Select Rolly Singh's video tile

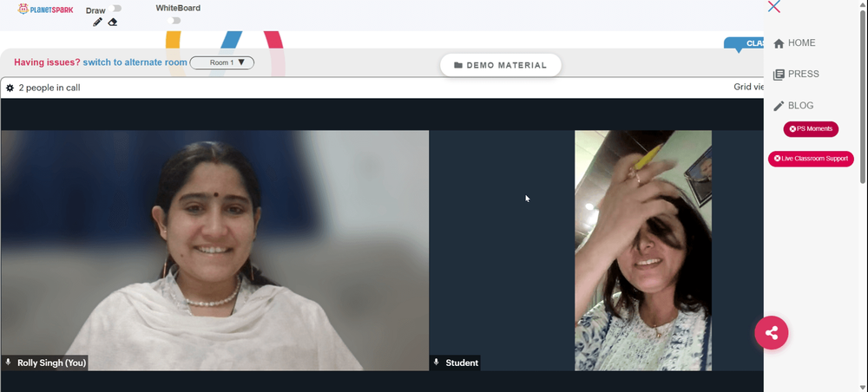(214, 251)
